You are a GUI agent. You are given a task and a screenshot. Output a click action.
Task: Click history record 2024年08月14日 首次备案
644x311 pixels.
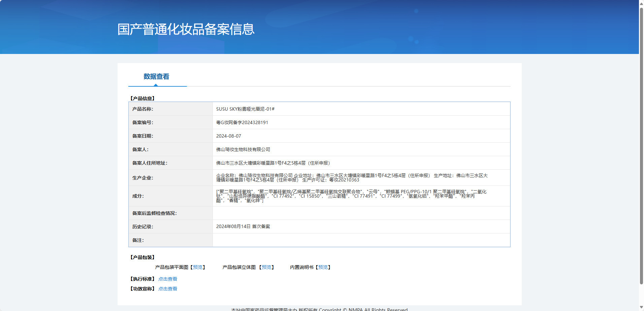tap(243, 226)
